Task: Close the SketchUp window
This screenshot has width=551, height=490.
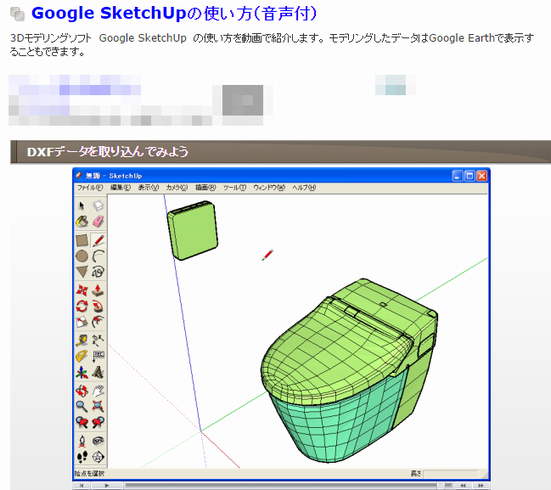Action: (482, 175)
